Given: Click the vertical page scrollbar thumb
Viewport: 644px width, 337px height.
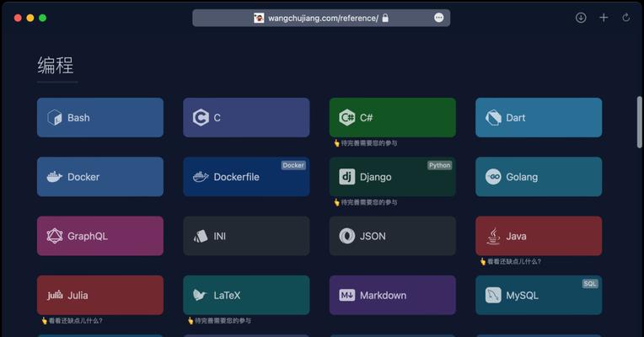Looking at the screenshot, I should pyautogui.click(x=639, y=122).
